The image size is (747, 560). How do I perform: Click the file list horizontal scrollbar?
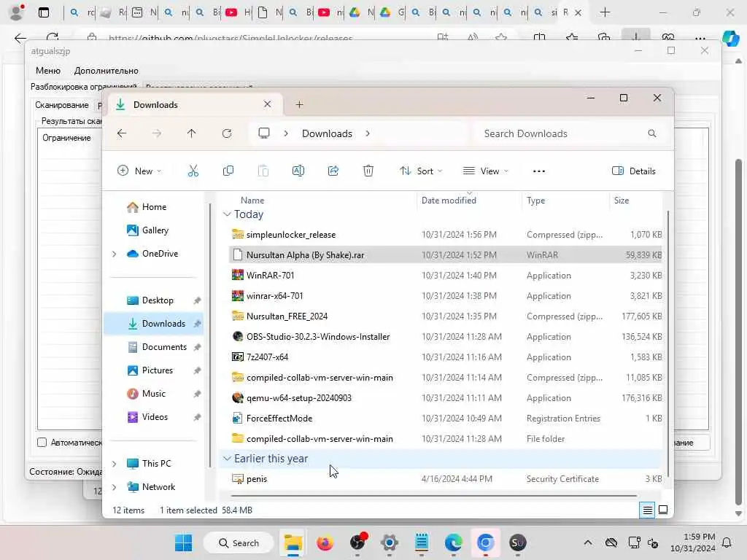tap(433, 496)
